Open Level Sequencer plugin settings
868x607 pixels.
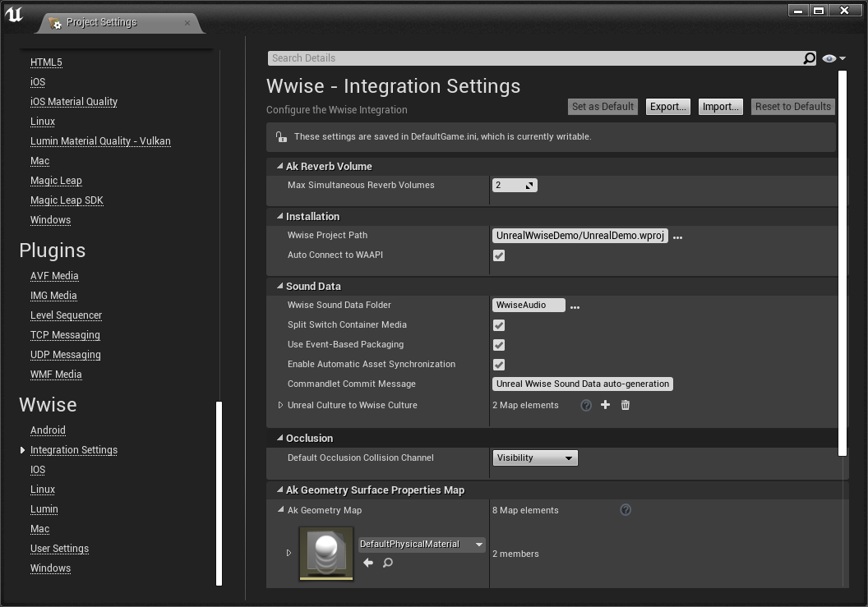pyautogui.click(x=66, y=315)
